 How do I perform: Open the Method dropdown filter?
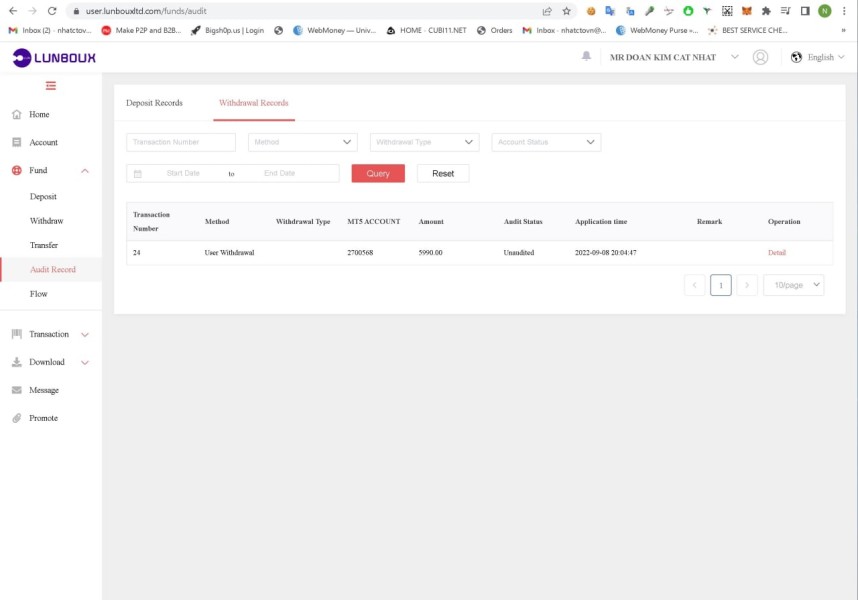303,142
